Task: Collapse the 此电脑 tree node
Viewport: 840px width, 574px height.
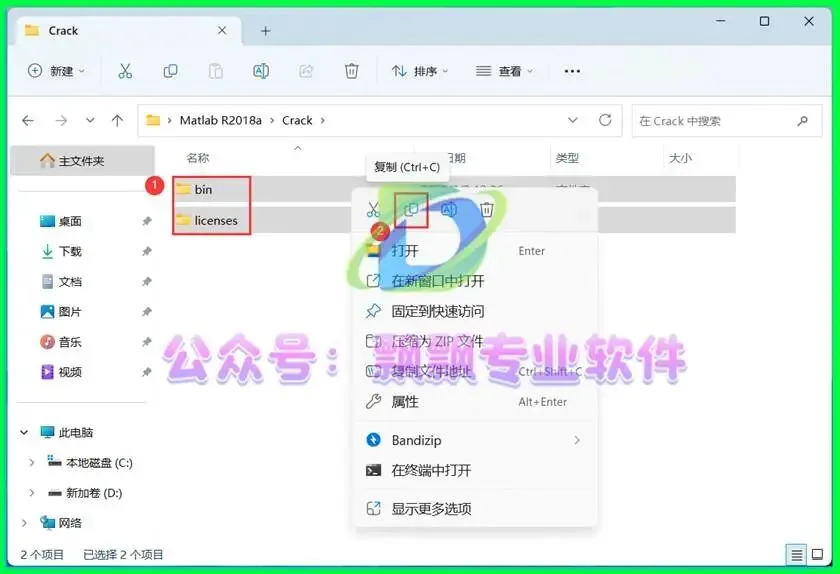Action: click(24, 432)
